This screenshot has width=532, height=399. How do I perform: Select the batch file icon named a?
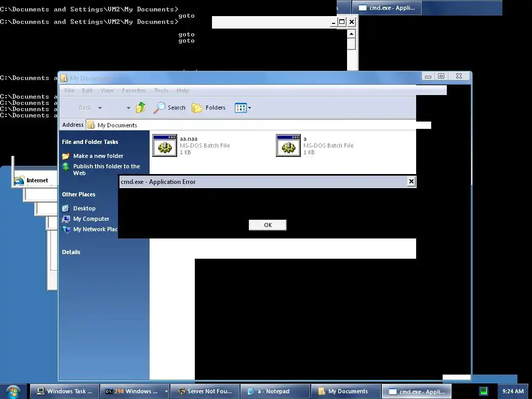tap(288, 145)
